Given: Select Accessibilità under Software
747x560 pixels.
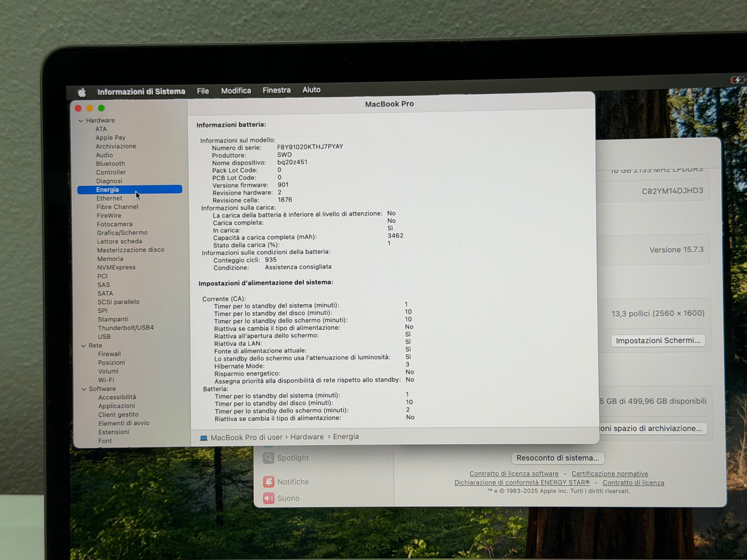Looking at the screenshot, I should (x=117, y=397).
